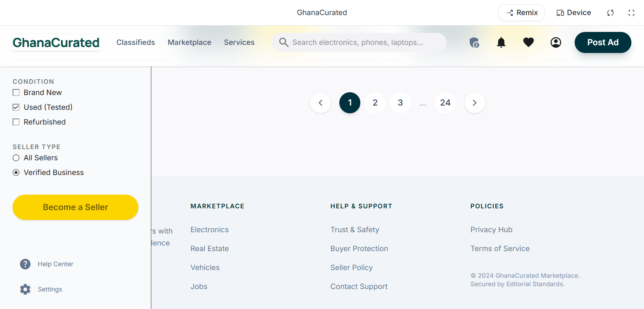Open user account profile icon

(x=556, y=42)
